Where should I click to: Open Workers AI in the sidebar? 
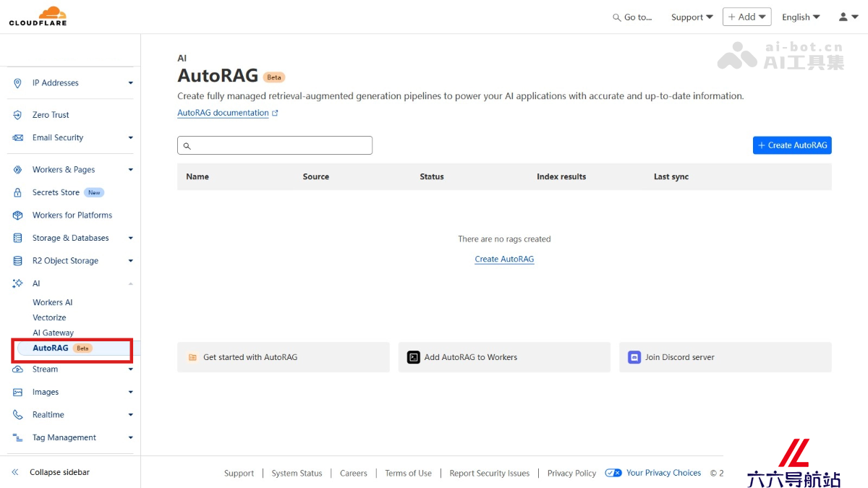pyautogui.click(x=53, y=302)
